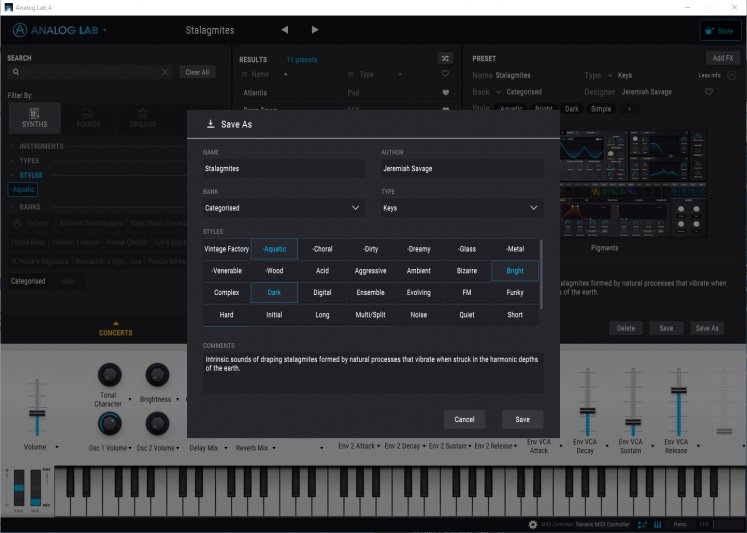Click Panic in status bar
Screen dimensions: 747x533
pos(680,524)
